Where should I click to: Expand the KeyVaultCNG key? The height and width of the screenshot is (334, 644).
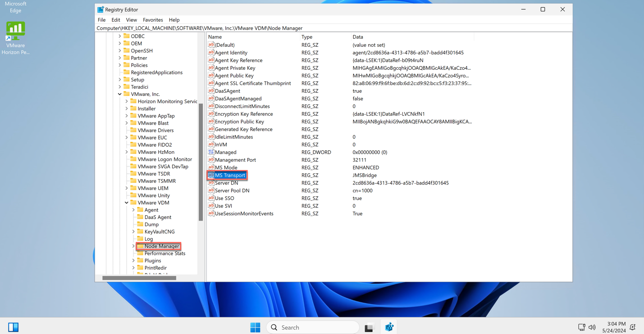(133, 232)
